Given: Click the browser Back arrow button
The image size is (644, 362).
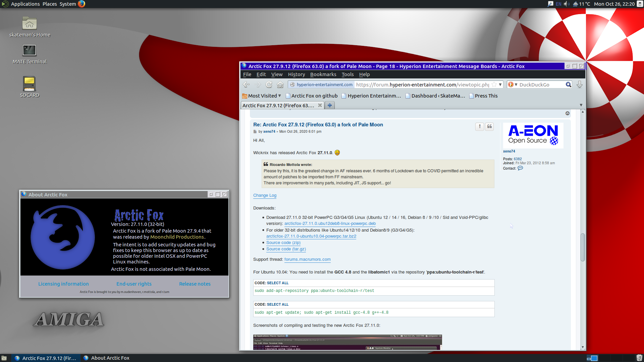Looking at the screenshot, I should (x=246, y=85).
